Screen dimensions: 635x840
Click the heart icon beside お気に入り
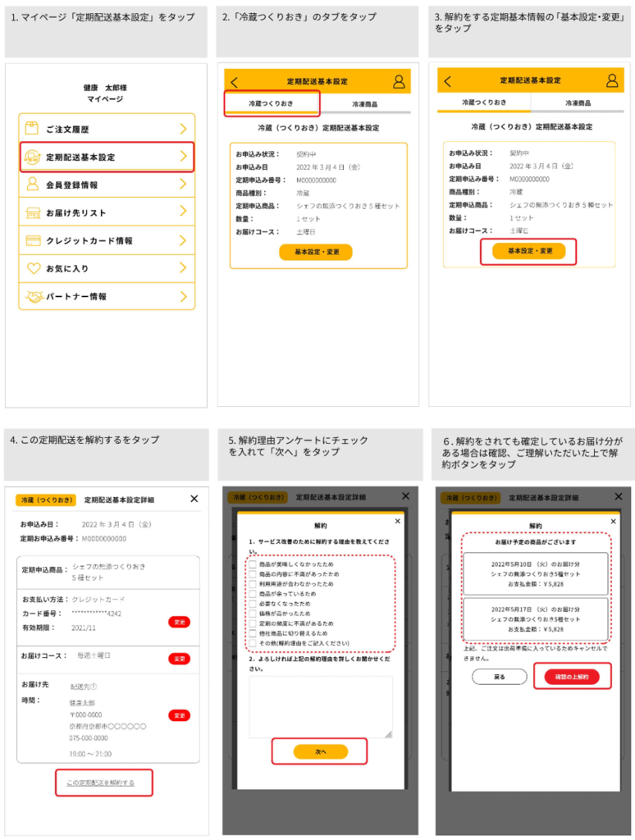point(34,268)
